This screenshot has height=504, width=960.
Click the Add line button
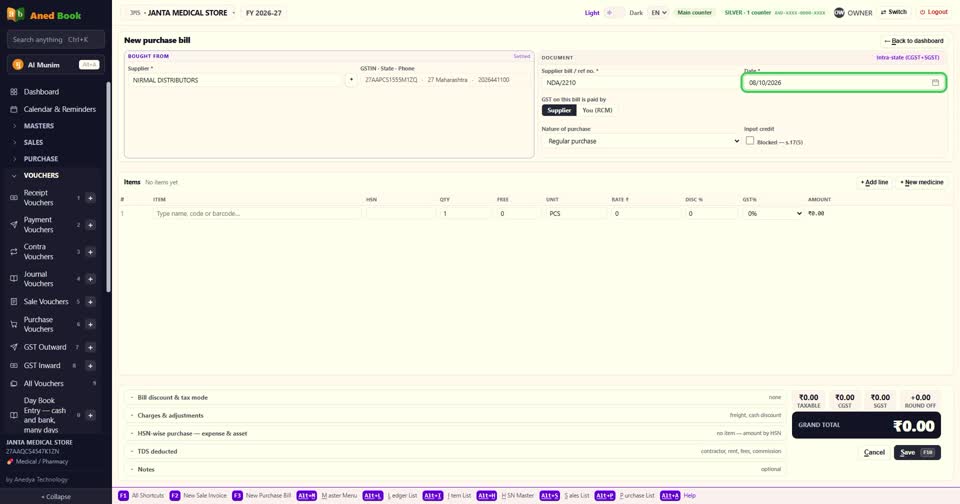point(874,182)
